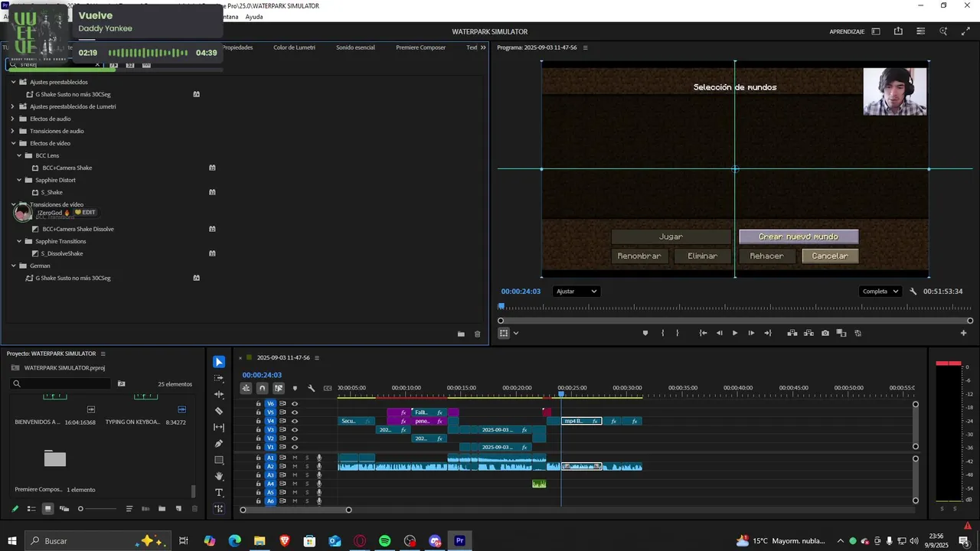Click Export Frame camera icon
Image resolution: width=980 pixels, height=551 pixels.
(825, 333)
